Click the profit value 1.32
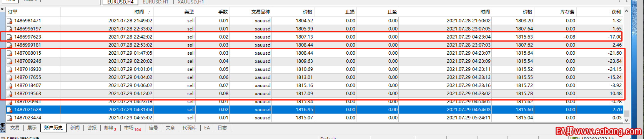 coord(617,21)
